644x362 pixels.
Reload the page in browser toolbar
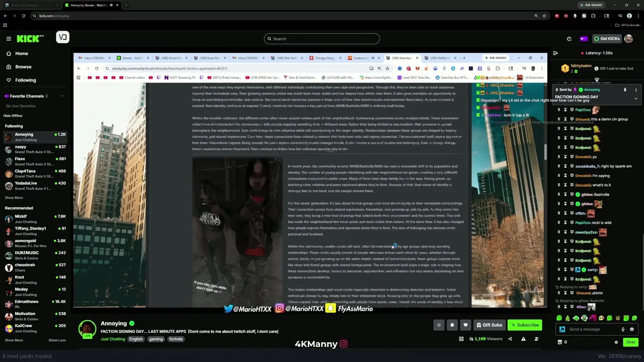pyautogui.click(x=24, y=16)
